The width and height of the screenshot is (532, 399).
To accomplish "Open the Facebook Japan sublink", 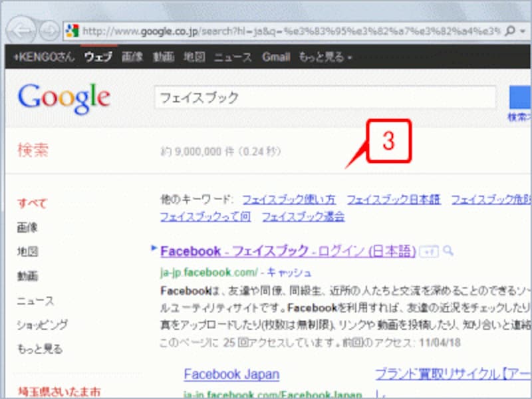I will [x=231, y=374].
